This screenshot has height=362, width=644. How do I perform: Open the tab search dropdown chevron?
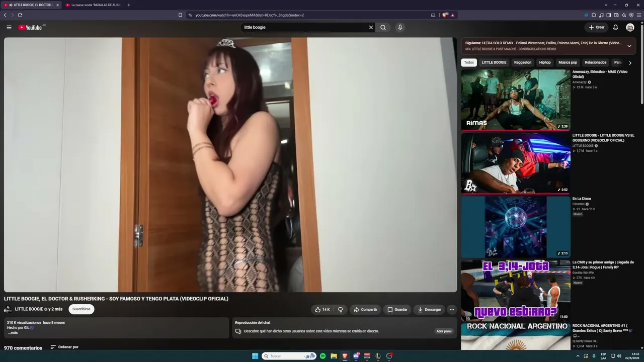[x=606, y=5]
